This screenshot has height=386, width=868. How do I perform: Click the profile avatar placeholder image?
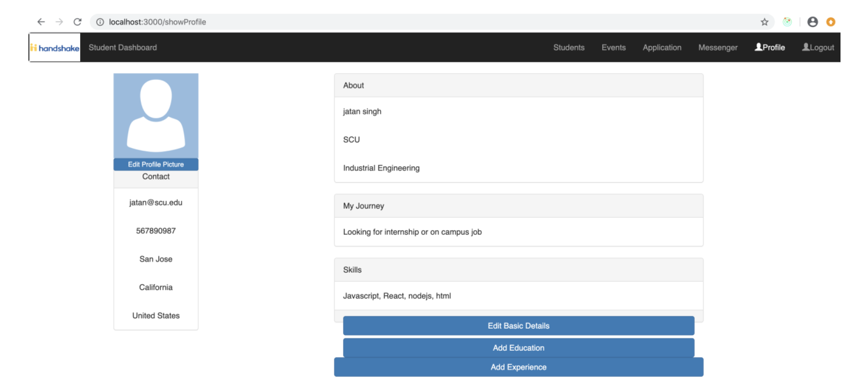156,116
